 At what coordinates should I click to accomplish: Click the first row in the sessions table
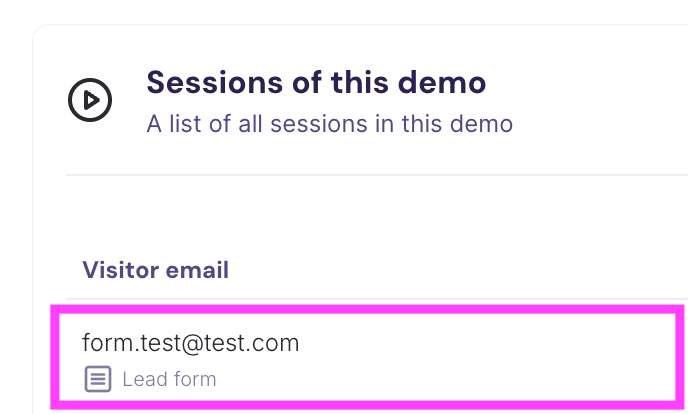click(x=368, y=358)
